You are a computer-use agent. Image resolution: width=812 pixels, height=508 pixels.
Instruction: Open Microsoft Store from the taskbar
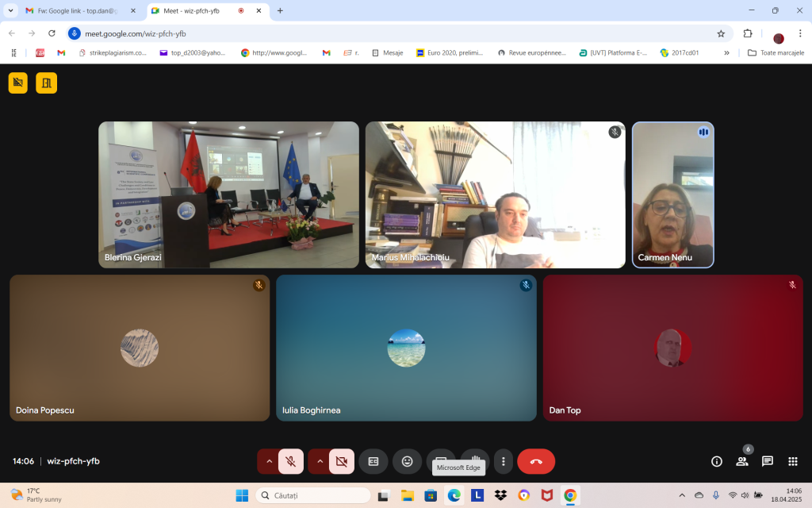431,495
